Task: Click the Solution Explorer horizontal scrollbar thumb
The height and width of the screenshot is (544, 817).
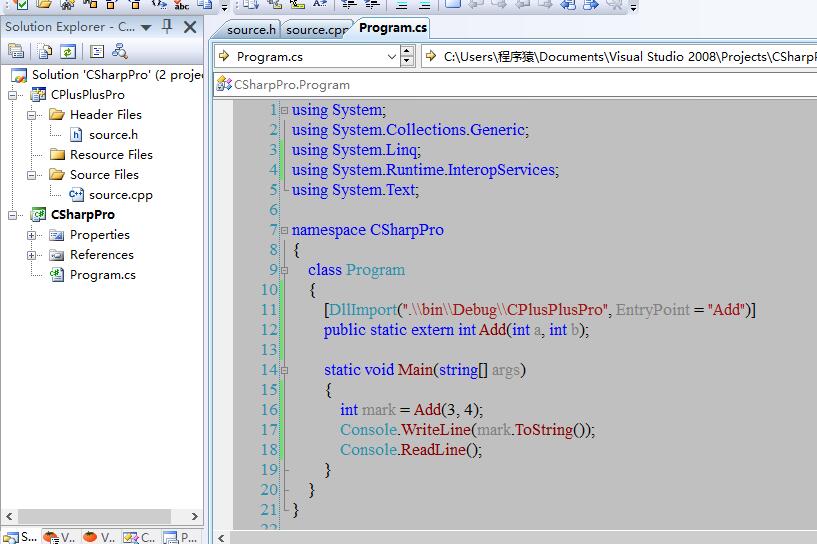Action: coord(94,516)
